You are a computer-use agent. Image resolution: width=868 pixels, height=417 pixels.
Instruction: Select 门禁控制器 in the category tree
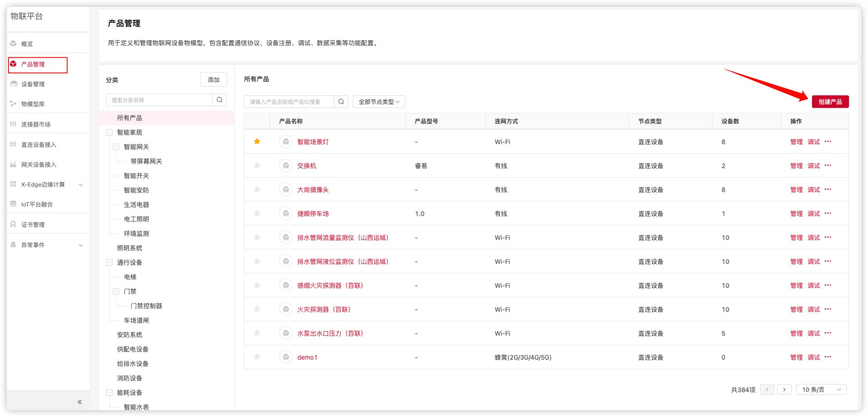point(146,306)
